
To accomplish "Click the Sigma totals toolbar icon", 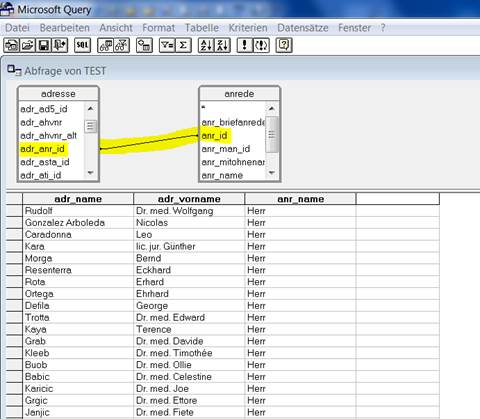I will (183, 45).
